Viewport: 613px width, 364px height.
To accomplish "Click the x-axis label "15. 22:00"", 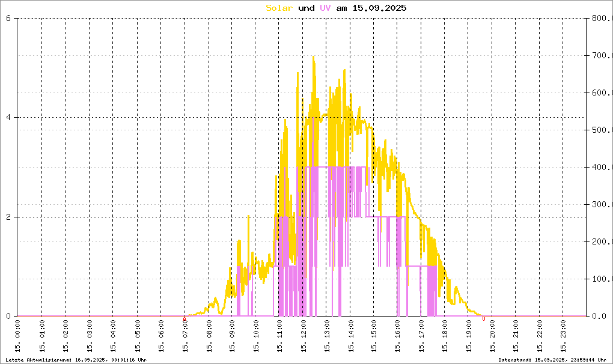I will [x=540, y=336].
